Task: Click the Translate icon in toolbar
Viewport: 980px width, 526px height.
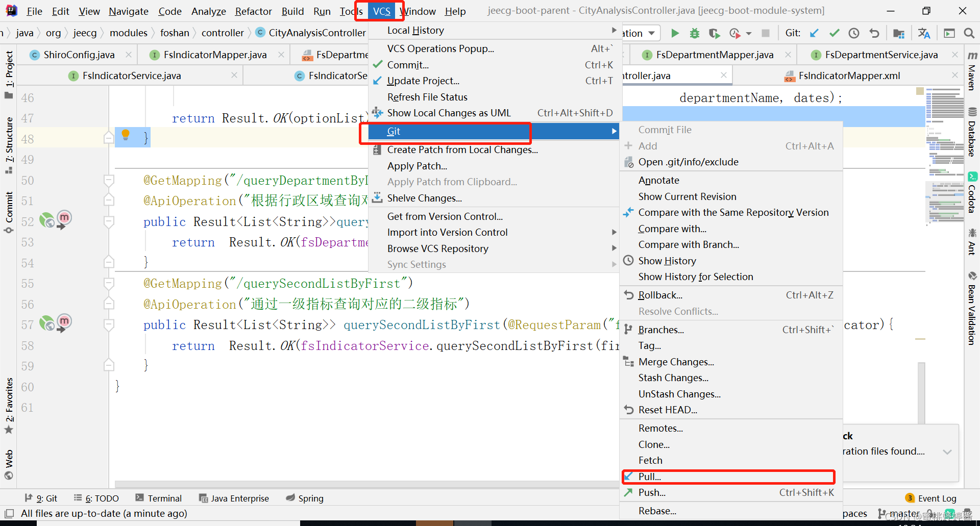Action: [924, 33]
